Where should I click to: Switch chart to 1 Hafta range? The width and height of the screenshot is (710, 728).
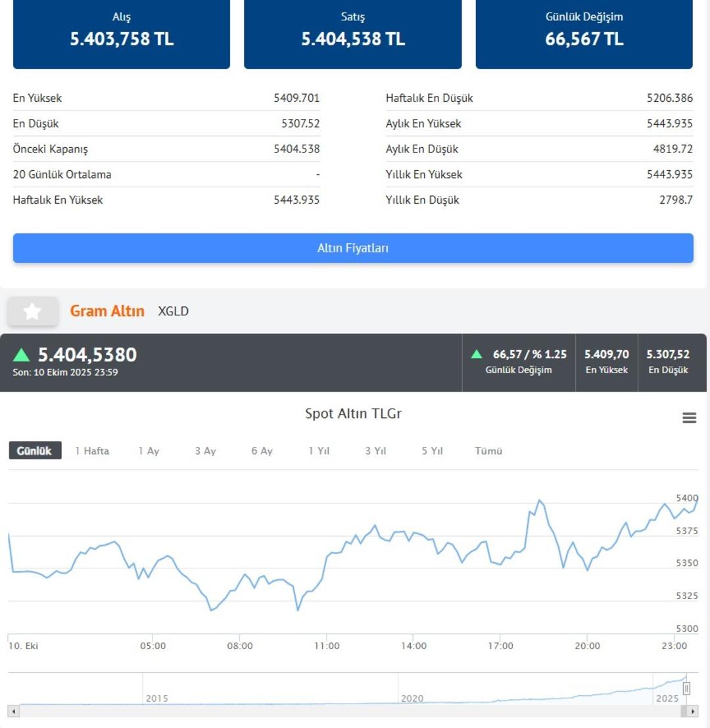click(x=92, y=451)
